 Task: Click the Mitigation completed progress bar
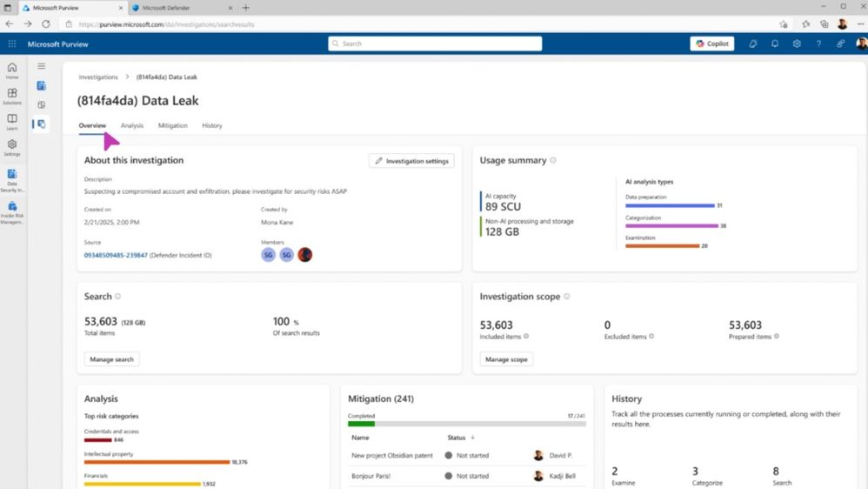click(x=467, y=424)
